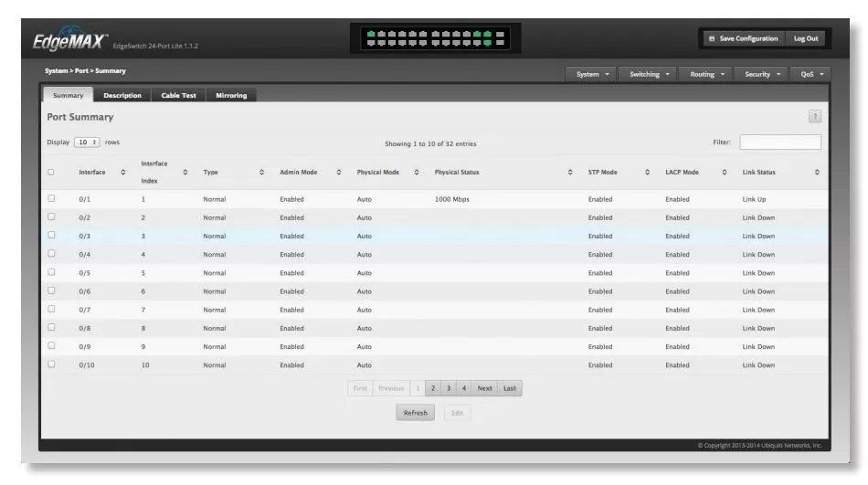Click the '1000 Mbps' physical status cell
The height and width of the screenshot is (485, 868).
point(451,199)
